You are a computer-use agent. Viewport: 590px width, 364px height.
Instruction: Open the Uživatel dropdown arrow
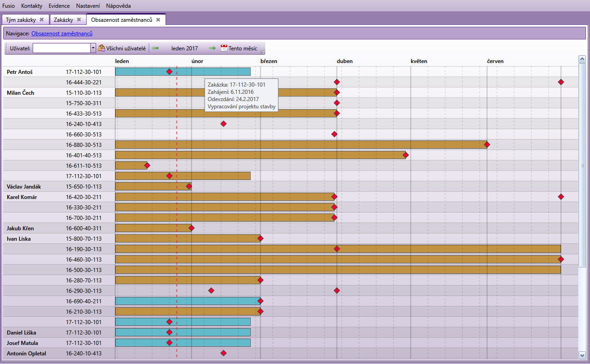click(x=93, y=48)
